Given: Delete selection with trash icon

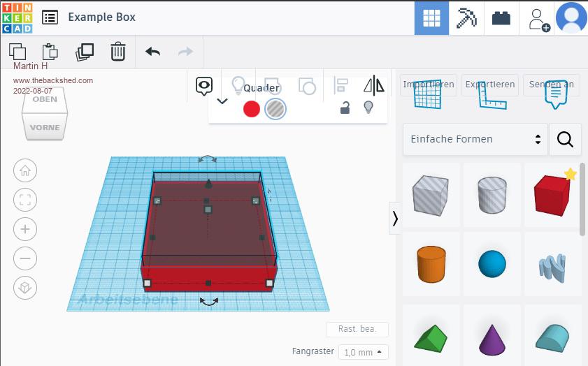Looking at the screenshot, I should click(118, 52).
